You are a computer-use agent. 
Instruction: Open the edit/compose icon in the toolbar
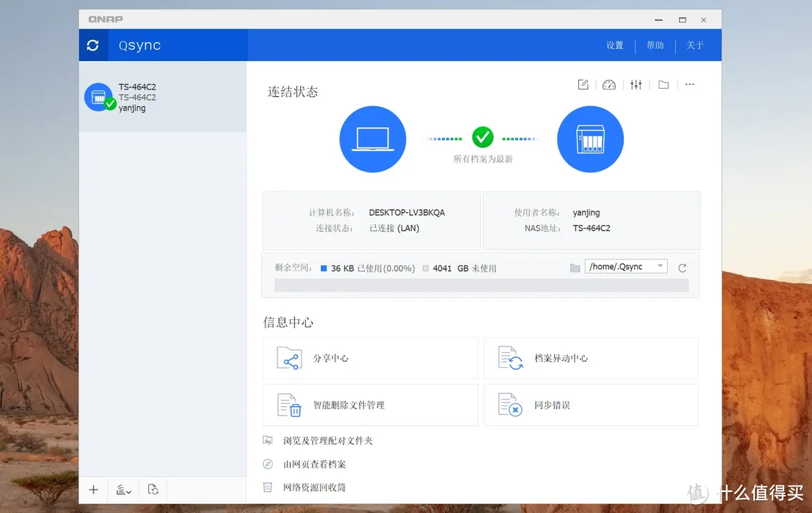click(583, 84)
